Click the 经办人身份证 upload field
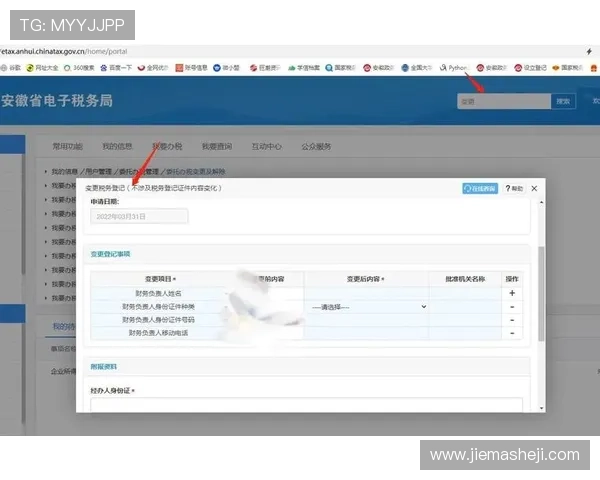 click(307, 405)
